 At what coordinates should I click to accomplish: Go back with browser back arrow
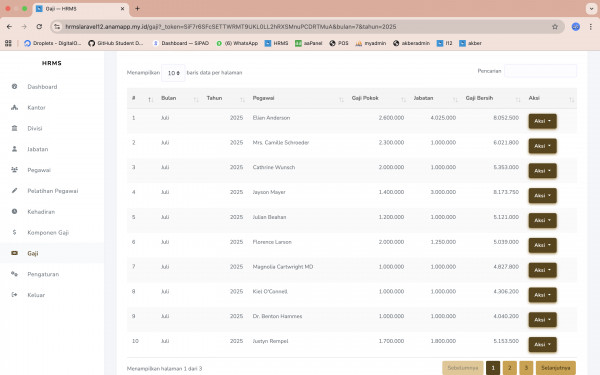[9, 27]
